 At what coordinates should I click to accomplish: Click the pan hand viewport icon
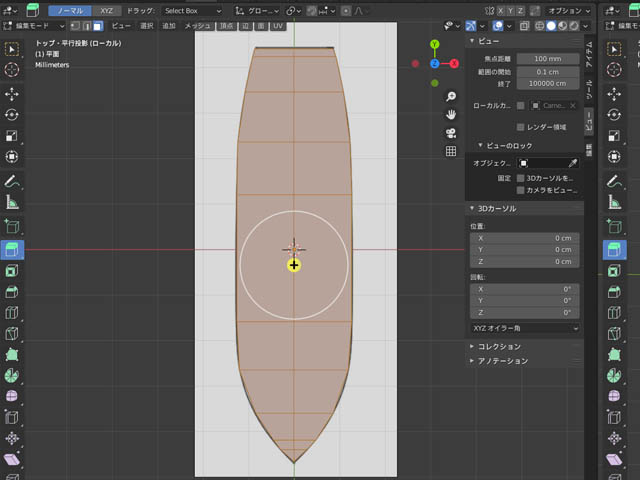[x=451, y=115]
